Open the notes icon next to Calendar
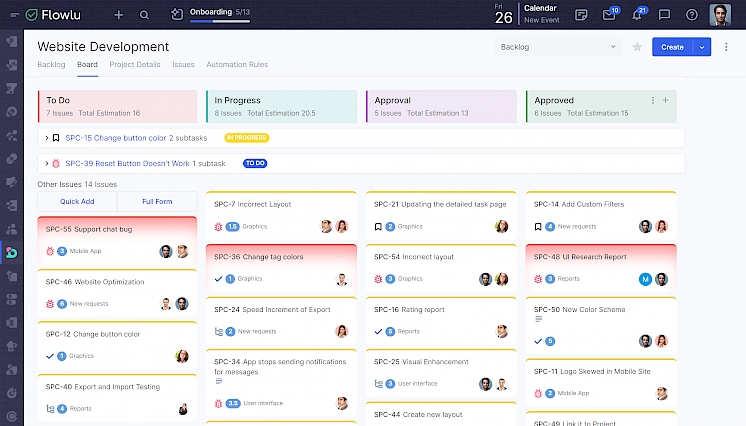The height and width of the screenshot is (426, 746). point(582,15)
